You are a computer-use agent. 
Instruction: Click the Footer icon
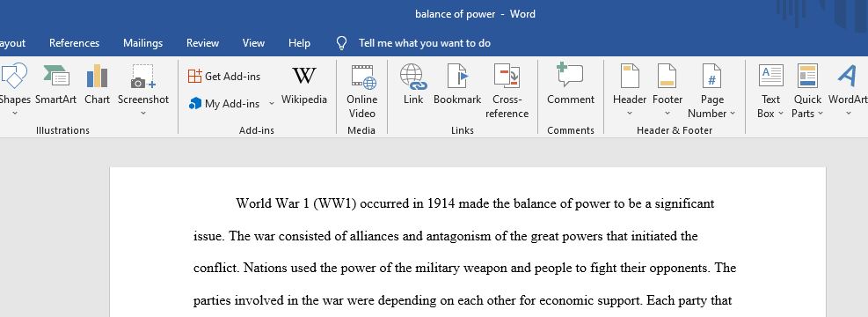tap(667, 76)
